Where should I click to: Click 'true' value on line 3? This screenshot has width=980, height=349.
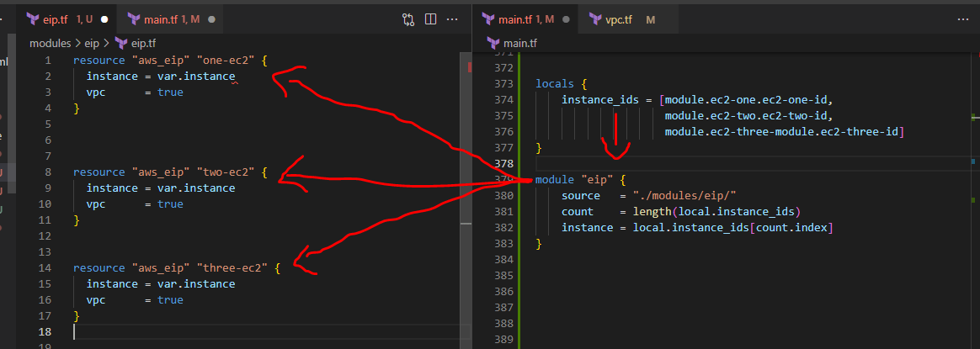point(170,93)
